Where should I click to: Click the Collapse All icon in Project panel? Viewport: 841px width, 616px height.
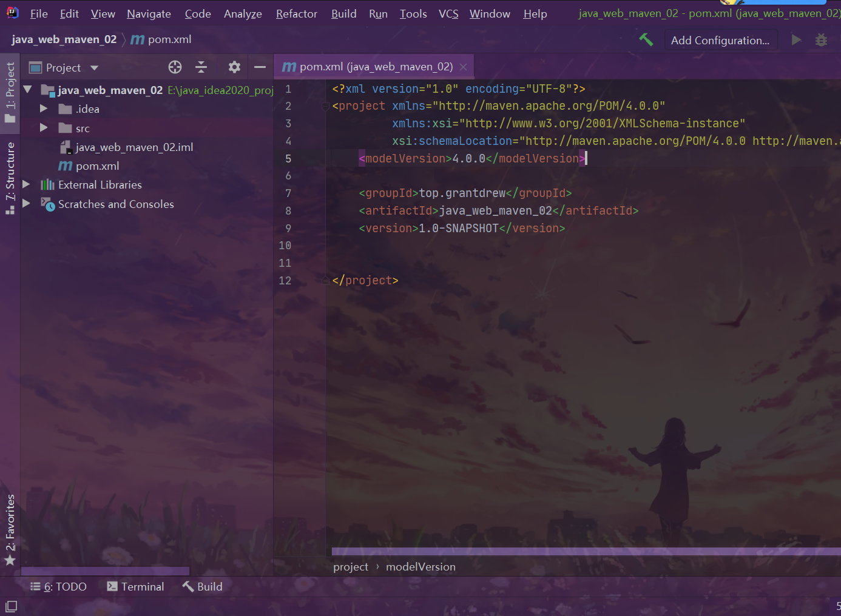[x=201, y=67]
